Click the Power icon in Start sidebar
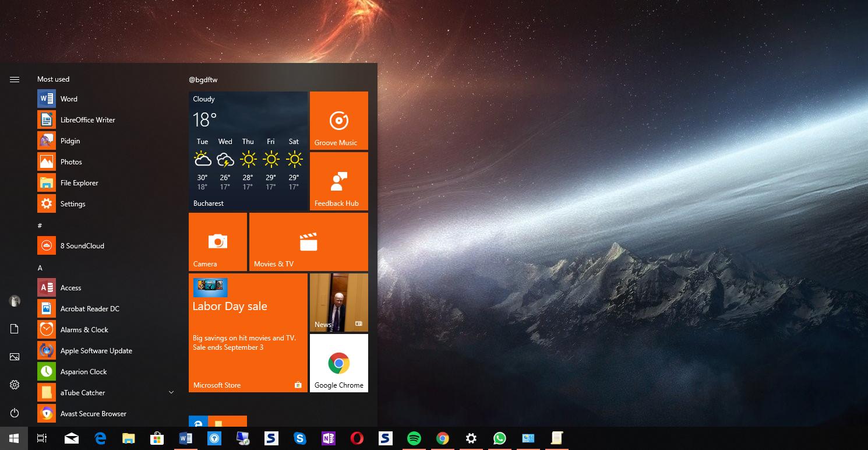The height and width of the screenshot is (450, 868). tap(15, 413)
